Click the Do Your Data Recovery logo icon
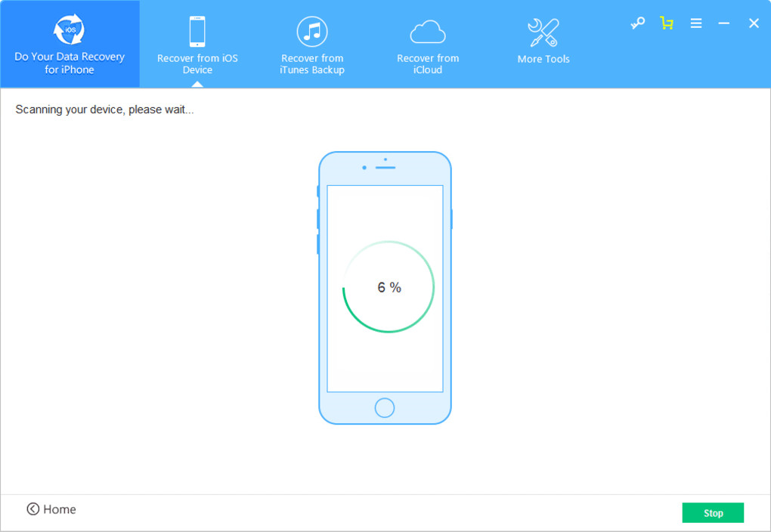This screenshot has height=532, width=771. (69, 29)
